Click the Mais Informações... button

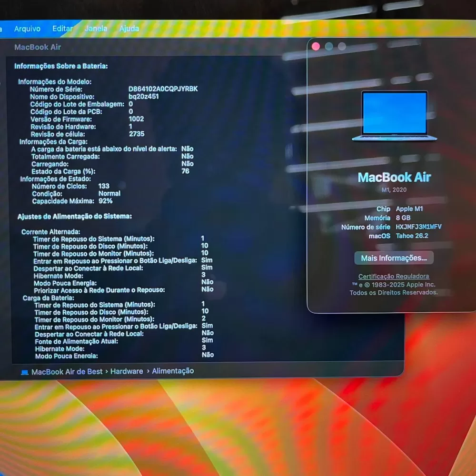pyautogui.click(x=394, y=258)
